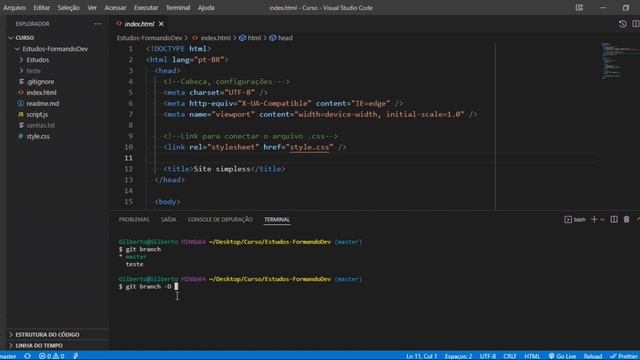Click the synchronize changes icon in status bar
The height and width of the screenshot is (360, 640).
[x=27, y=356]
